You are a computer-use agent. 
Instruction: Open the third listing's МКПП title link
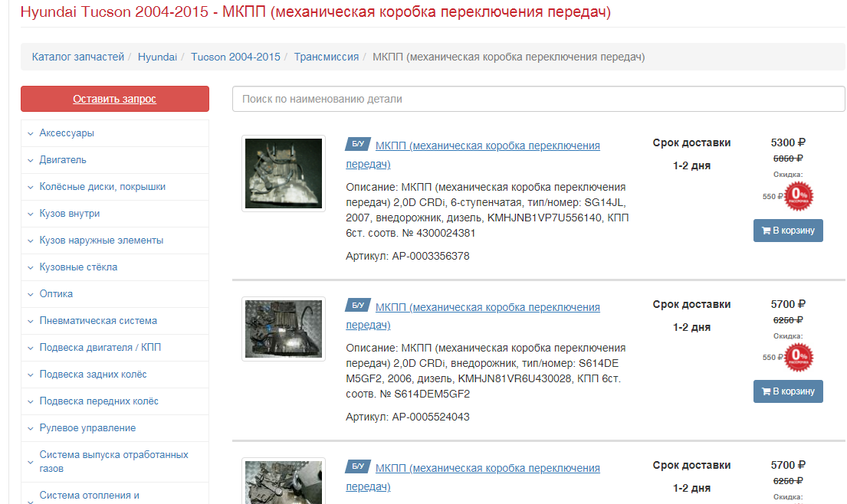point(473,477)
